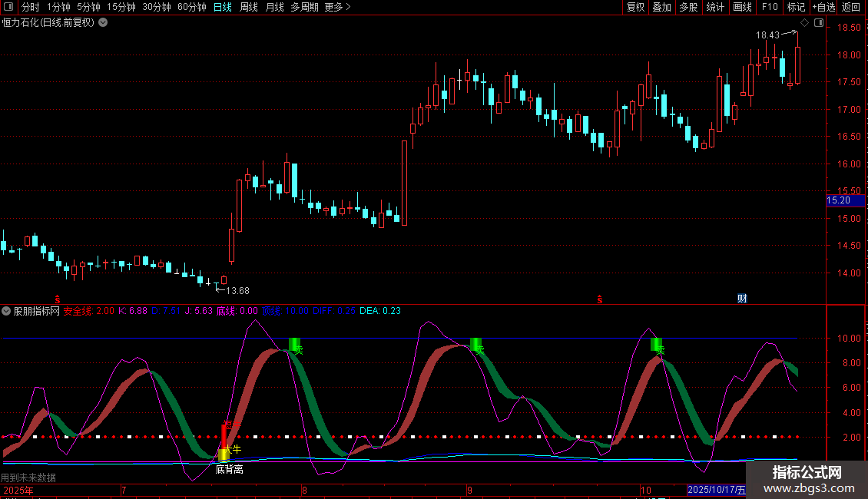
Task: Click the 复权 button
Action: click(x=635, y=7)
